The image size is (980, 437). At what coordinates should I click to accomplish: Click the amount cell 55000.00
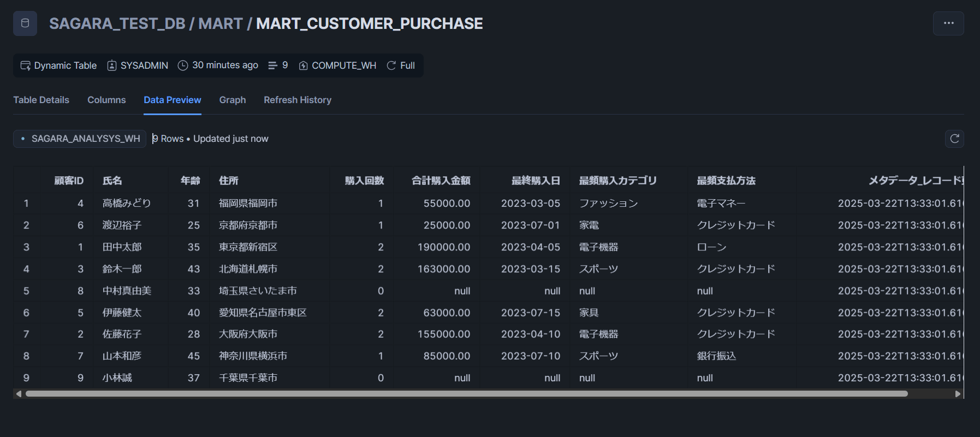447,203
